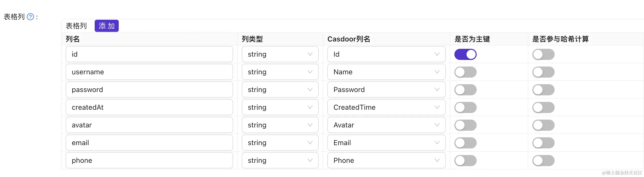Click the help icon beside 表格列

(x=30, y=17)
